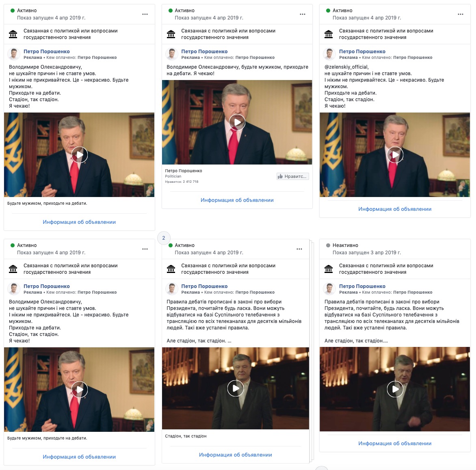This screenshot has width=476, height=470.
Task: Open Информация об объявлении on the inactive ad
Action: 395,443
